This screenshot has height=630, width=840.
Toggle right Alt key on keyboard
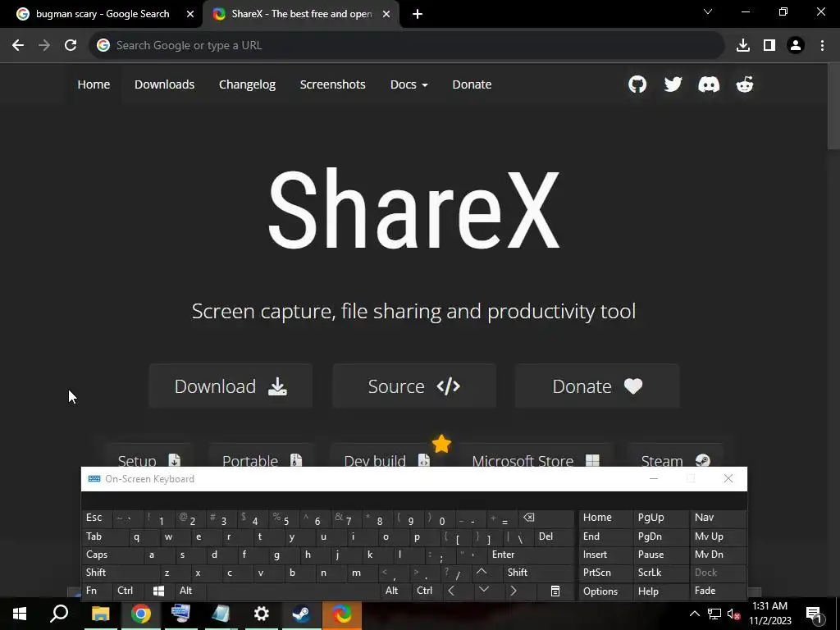pos(395,591)
